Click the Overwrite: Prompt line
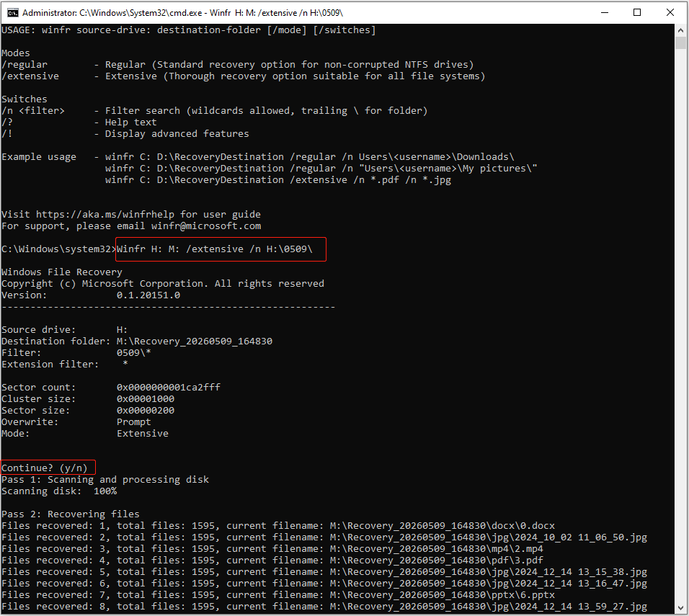Screen dimensions: 689x616 [x=76, y=421]
